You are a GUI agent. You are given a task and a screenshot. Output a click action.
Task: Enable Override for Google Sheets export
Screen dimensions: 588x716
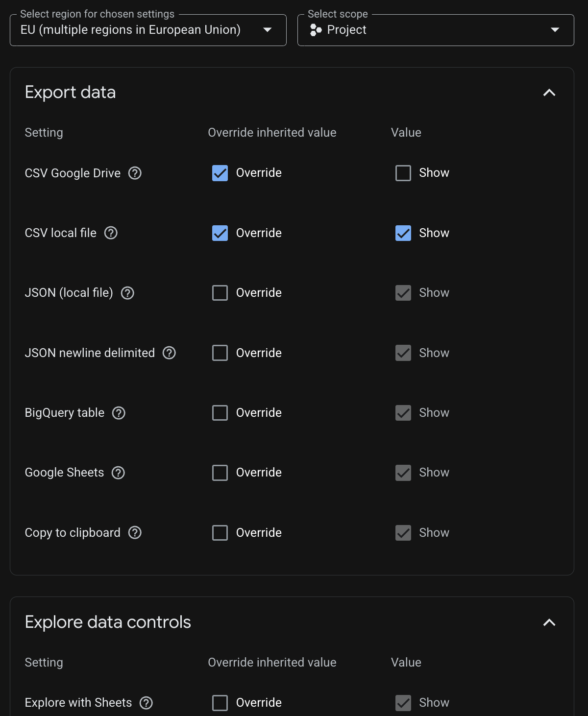(x=220, y=473)
